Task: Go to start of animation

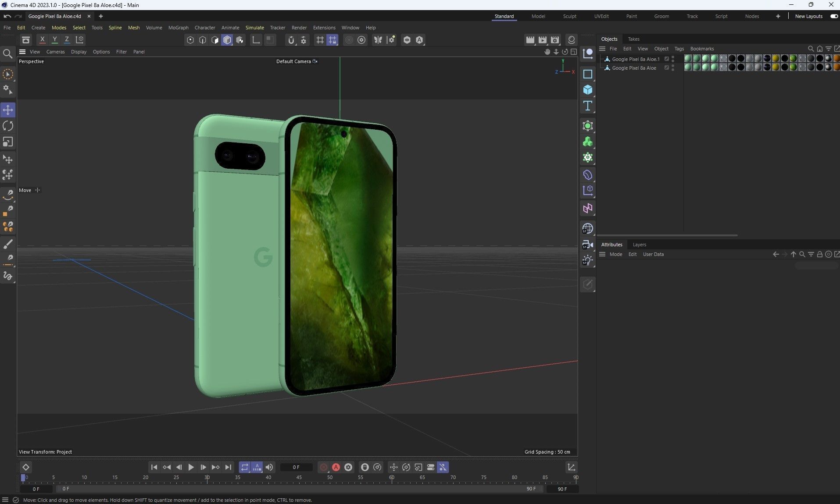Action: point(154,467)
